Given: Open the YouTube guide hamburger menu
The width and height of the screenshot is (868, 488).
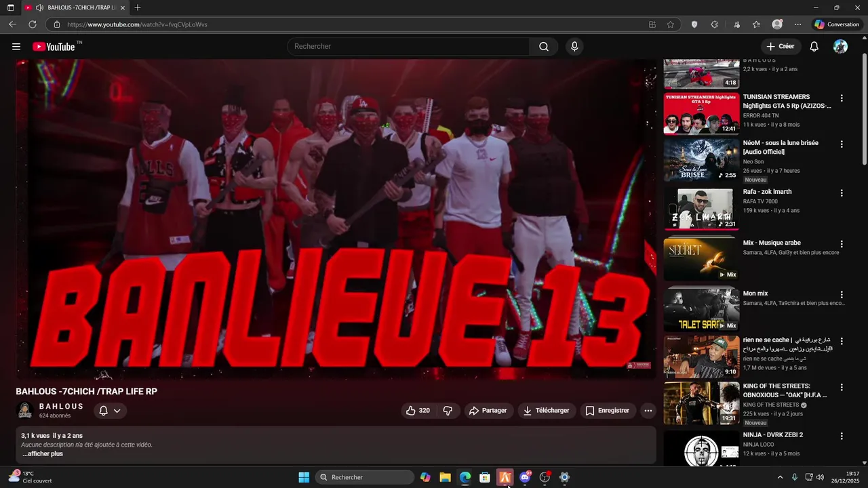Looking at the screenshot, I should pos(16,47).
